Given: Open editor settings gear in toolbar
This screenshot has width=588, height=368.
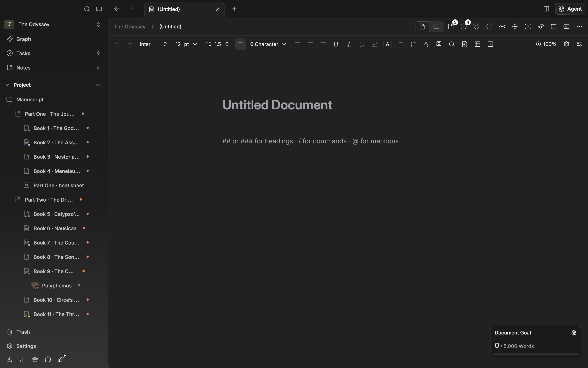Looking at the screenshot, I should (x=567, y=44).
